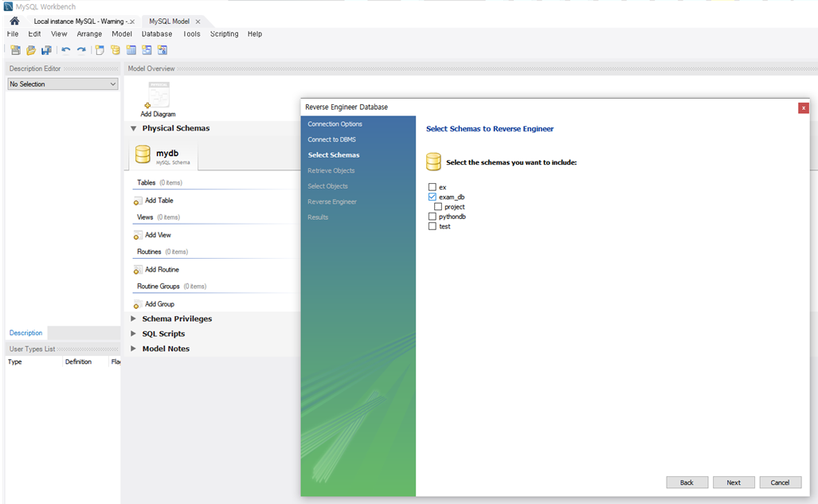Click the Redo arrow icon

[x=81, y=50]
